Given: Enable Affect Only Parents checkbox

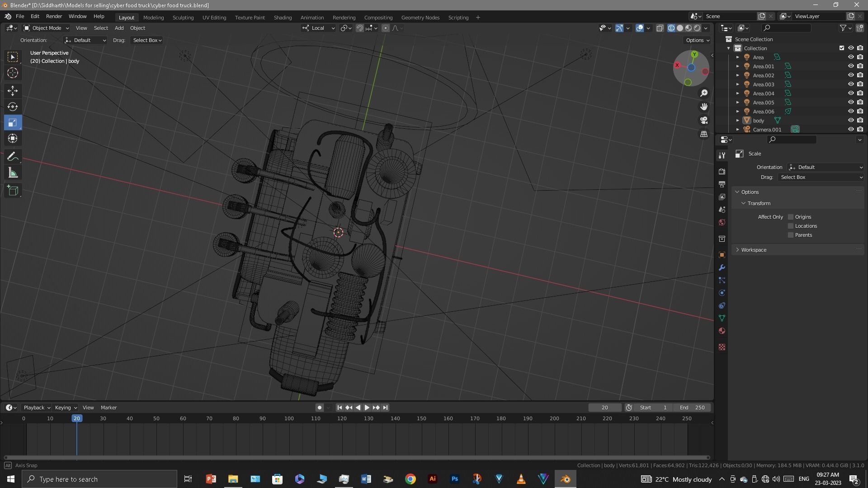Looking at the screenshot, I should [x=791, y=235].
